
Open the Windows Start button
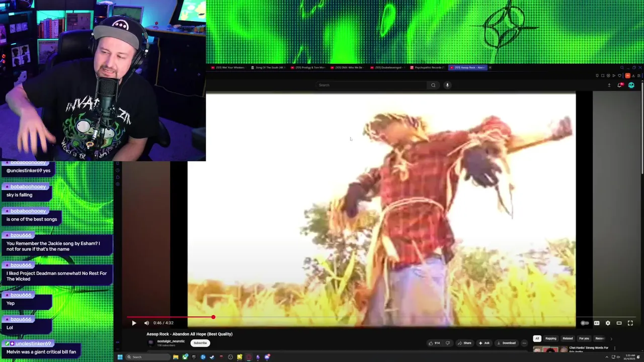point(120,357)
